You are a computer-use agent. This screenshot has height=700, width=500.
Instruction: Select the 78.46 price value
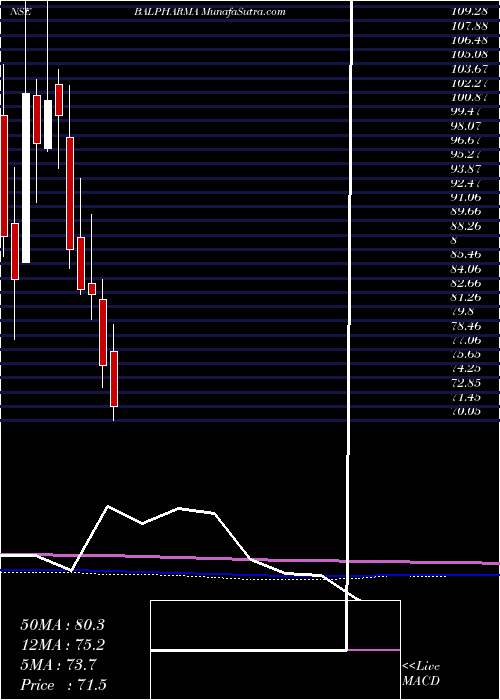coord(466,326)
